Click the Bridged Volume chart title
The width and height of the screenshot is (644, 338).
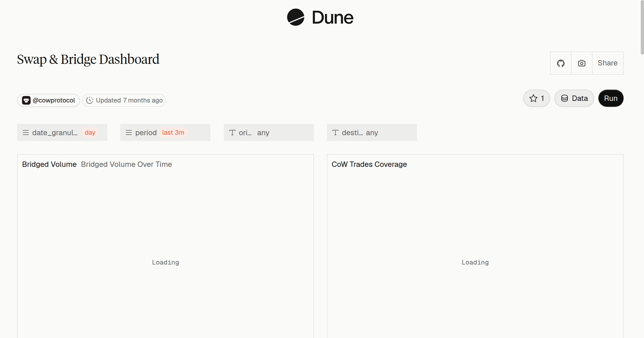49,164
